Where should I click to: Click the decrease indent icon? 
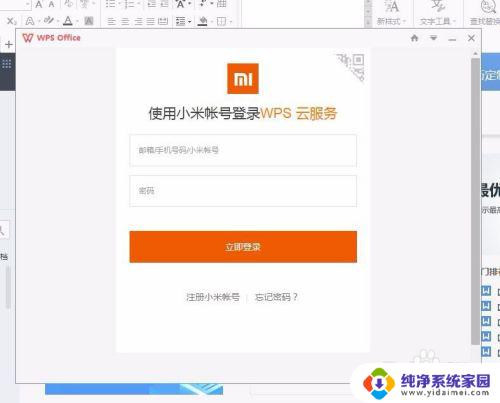click(x=152, y=4)
